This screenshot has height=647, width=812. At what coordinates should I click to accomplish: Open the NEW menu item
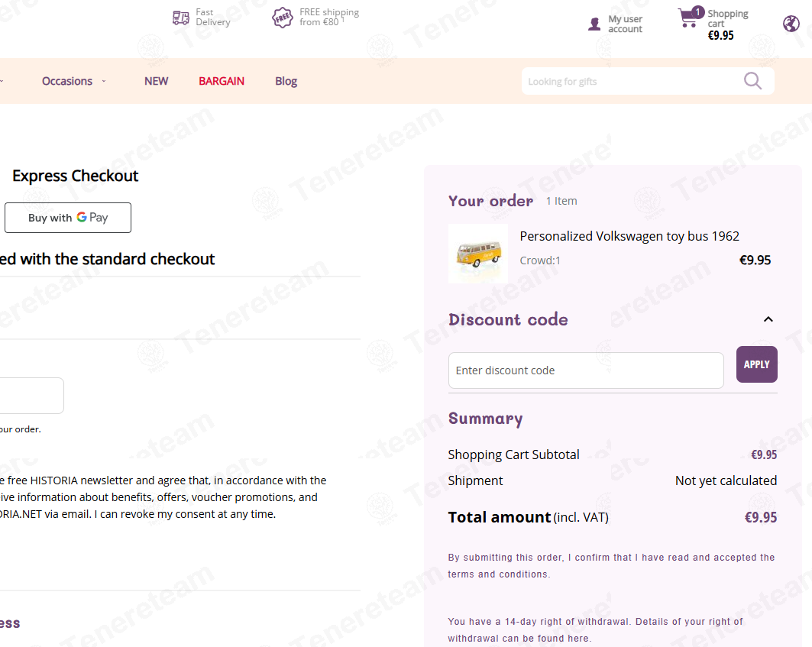click(156, 81)
